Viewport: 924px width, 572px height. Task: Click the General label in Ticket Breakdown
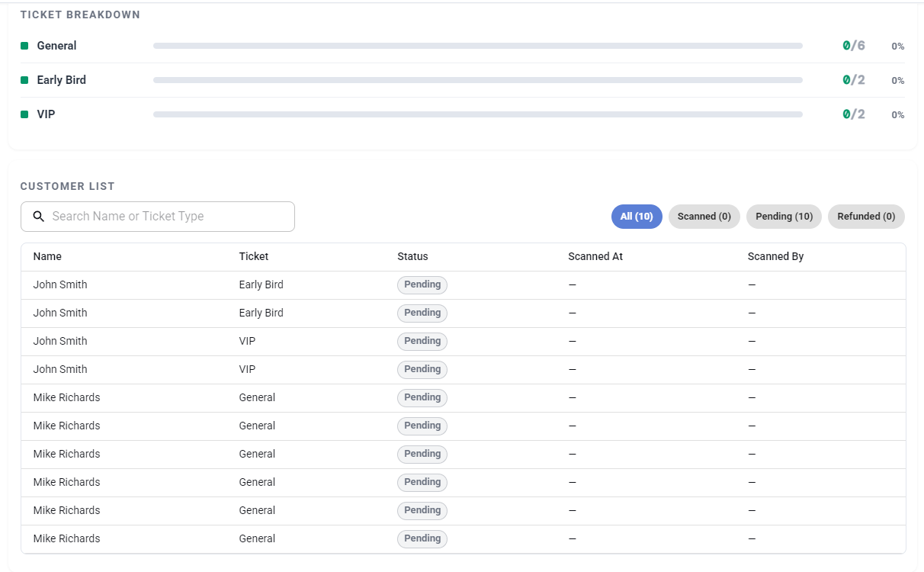tap(56, 46)
